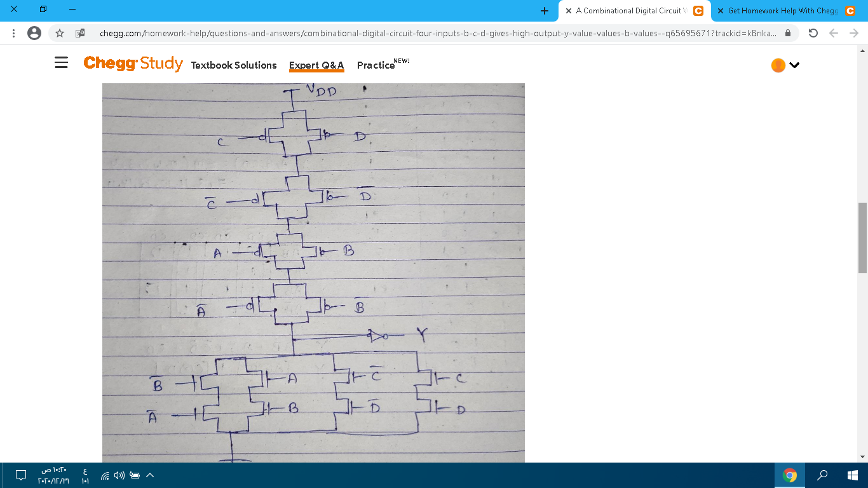Open the hamburger navigation menu
Image resolution: width=868 pixels, height=488 pixels.
pyautogui.click(x=61, y=62)
